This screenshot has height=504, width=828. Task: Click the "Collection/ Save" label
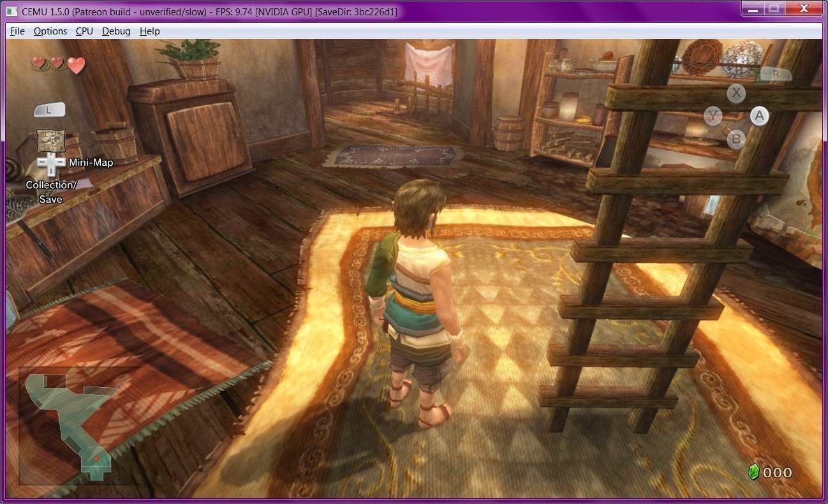51,192
